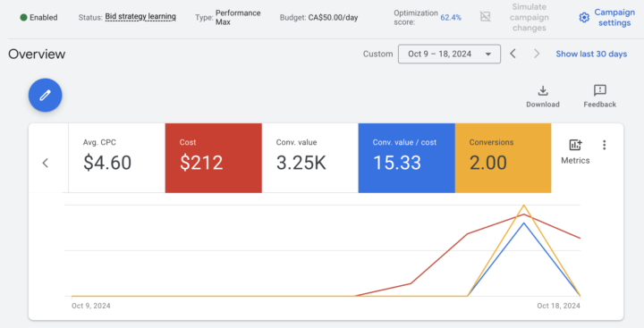The width and height of the screenshot is (644, 328).
Task: Open the Oct 9 – 18, 2024 date dropdown
Action: (449, 54)
